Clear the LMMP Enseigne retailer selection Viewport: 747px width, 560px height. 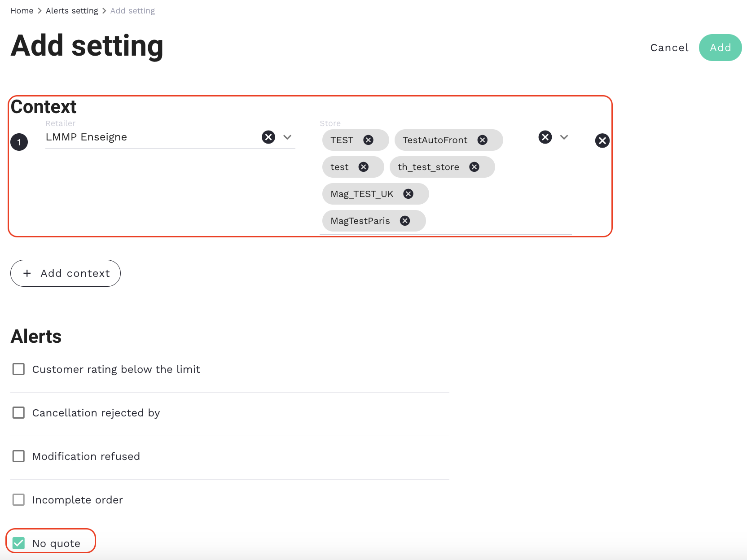point(268,137)
